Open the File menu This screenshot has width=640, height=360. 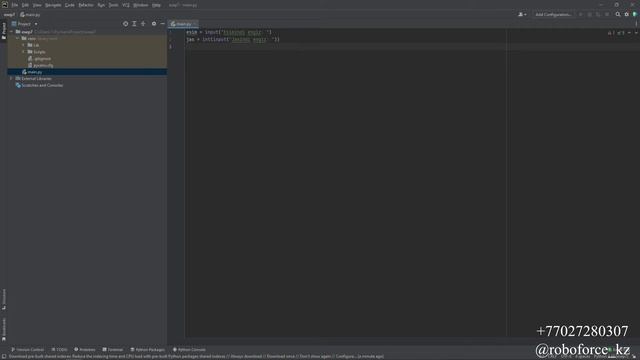(15, 5)
